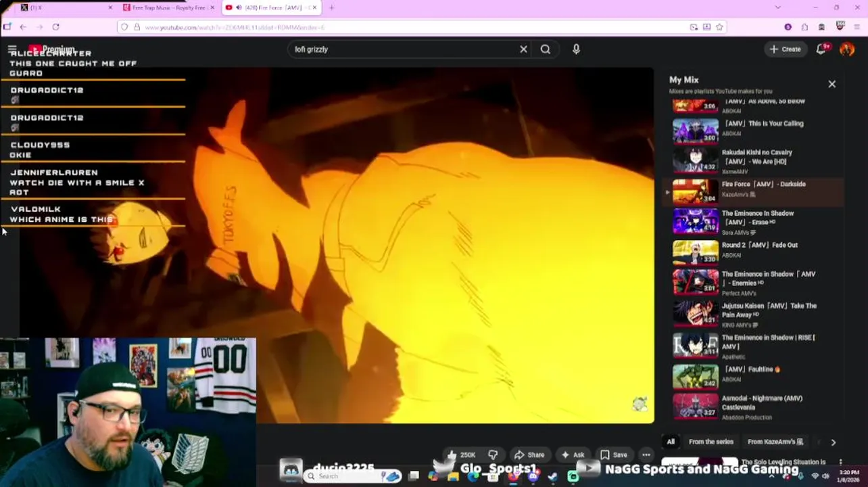This screenshot has height=487, width=868.
Task: Select the 'From the series' chip
Action: 711,442
